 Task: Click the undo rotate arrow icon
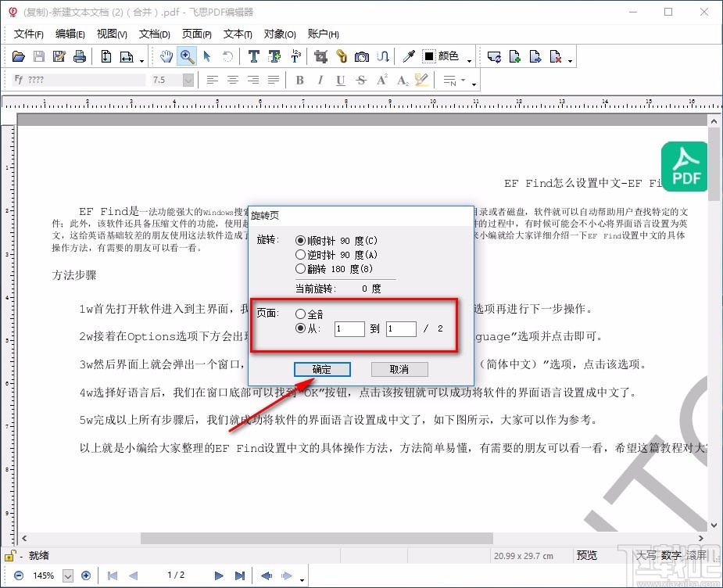(x=227, y=57)
